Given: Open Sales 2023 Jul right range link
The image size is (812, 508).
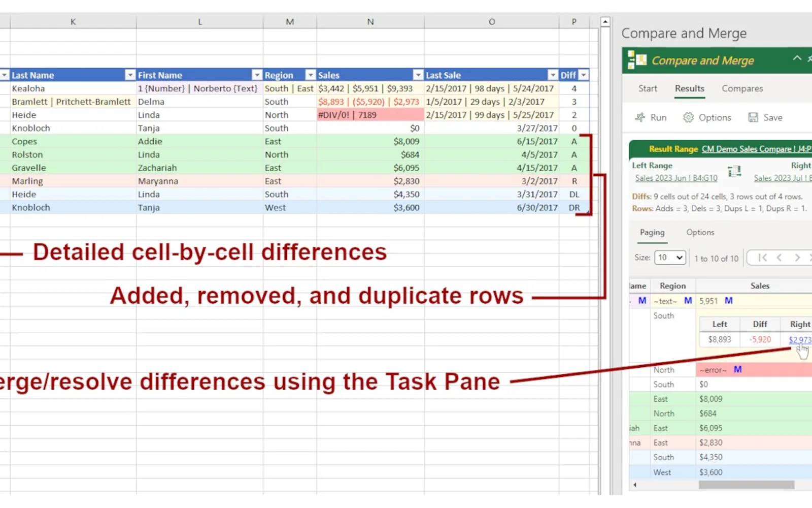Looking at the screenshot, I should 782,178.
